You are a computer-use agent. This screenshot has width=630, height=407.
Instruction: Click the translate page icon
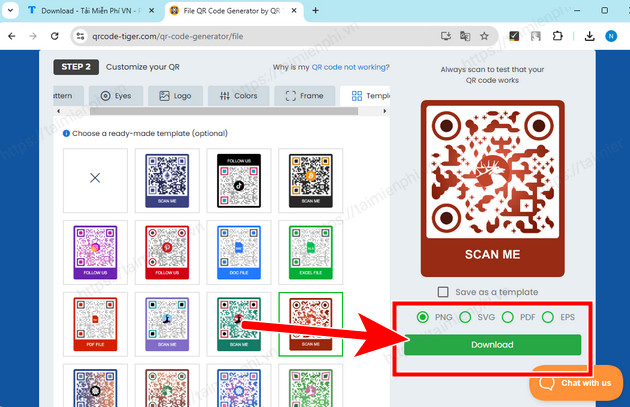(465, 36)
